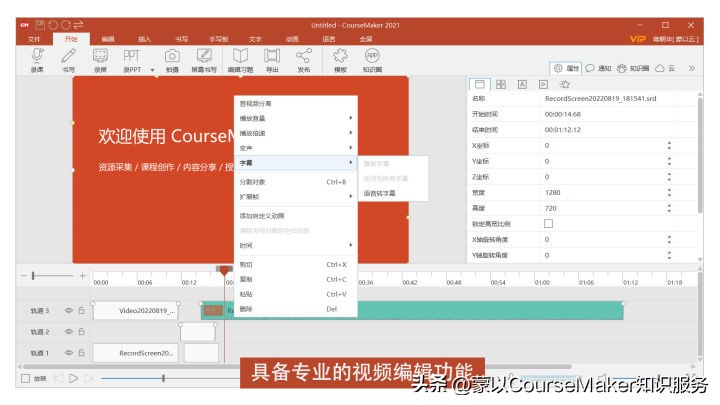Choose 删除 in the context menu

[x=296, y=309]
